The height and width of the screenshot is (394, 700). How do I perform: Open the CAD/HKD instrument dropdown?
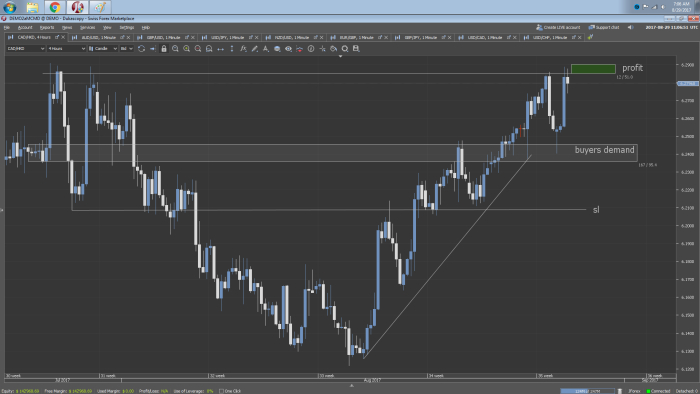coord(25,49)
